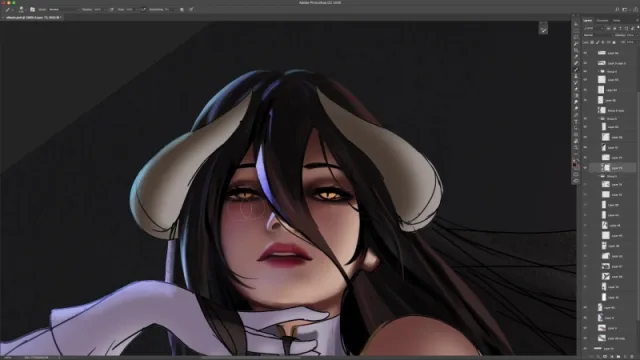Toggle visibility of the Group 5 folder

coord(585,118)
